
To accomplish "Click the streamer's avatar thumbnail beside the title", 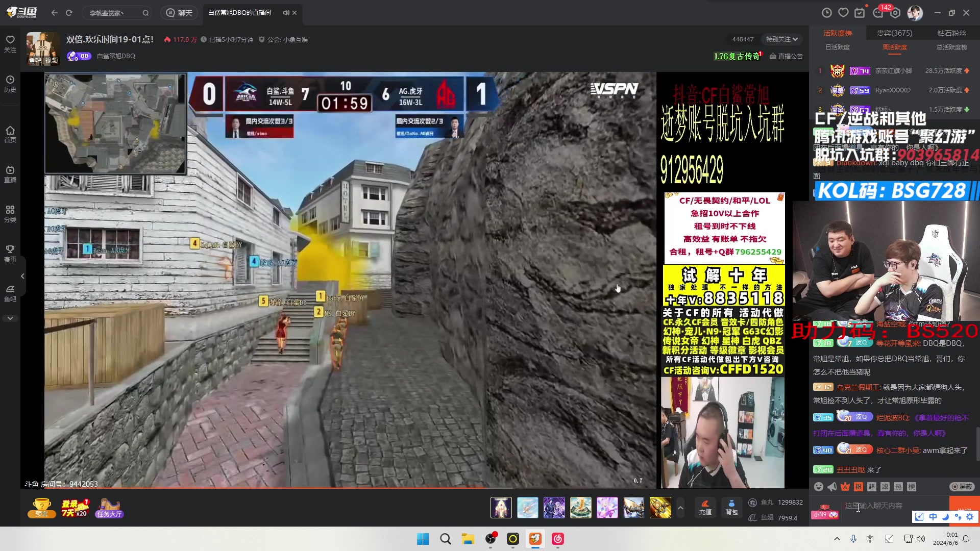I will (43, 48).
